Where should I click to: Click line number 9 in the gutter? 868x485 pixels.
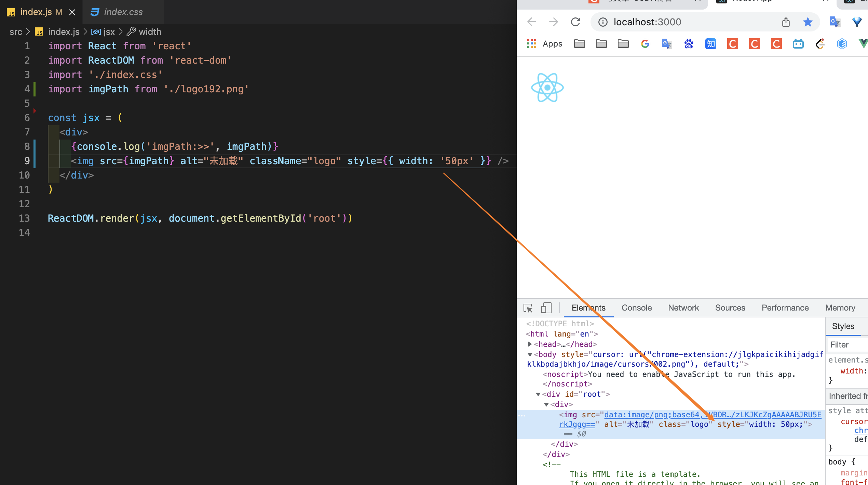click(27, 161)
